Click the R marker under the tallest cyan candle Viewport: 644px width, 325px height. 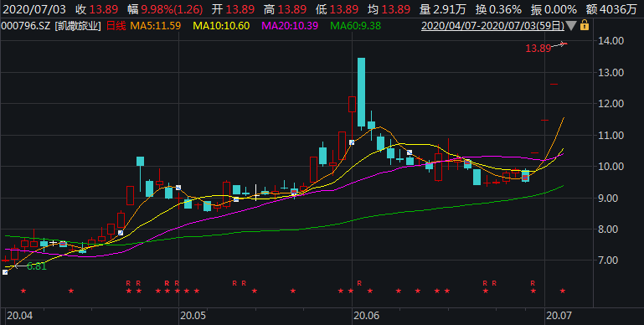(359, 283)
